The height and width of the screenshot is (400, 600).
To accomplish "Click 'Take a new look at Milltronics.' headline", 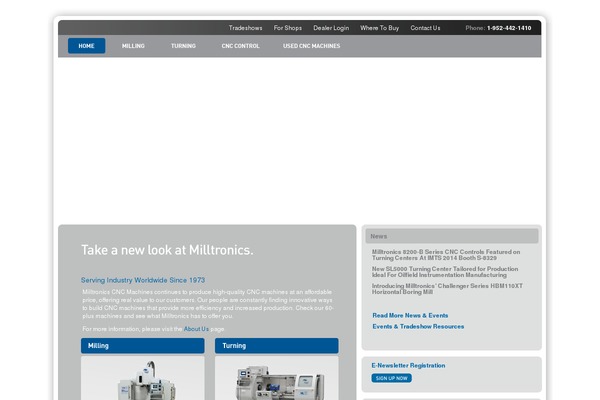I will coord(167,250).
